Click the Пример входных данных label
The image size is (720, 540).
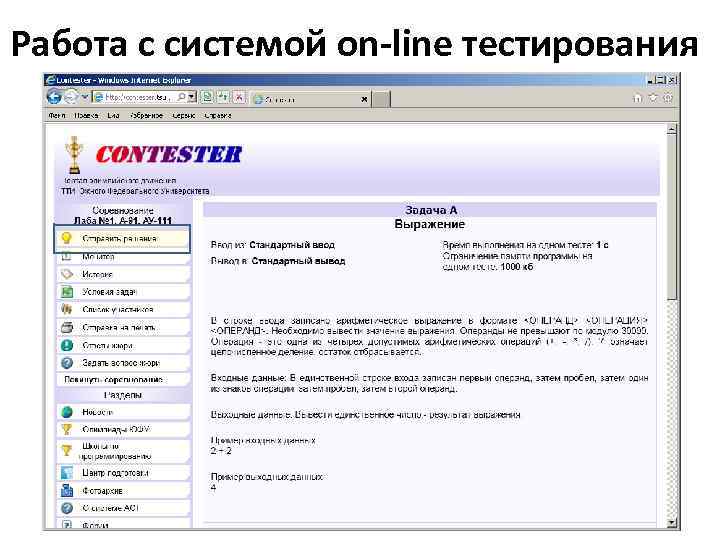[263, 440]
